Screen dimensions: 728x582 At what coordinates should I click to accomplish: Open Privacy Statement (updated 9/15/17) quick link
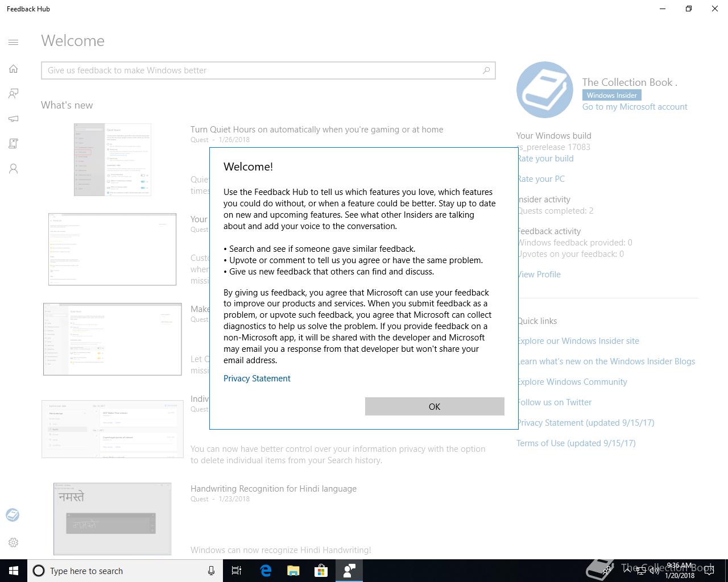(586, 423)
